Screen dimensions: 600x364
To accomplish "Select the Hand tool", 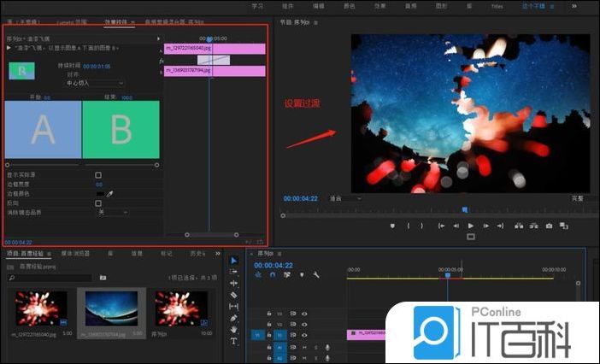I will click(234, 329).
